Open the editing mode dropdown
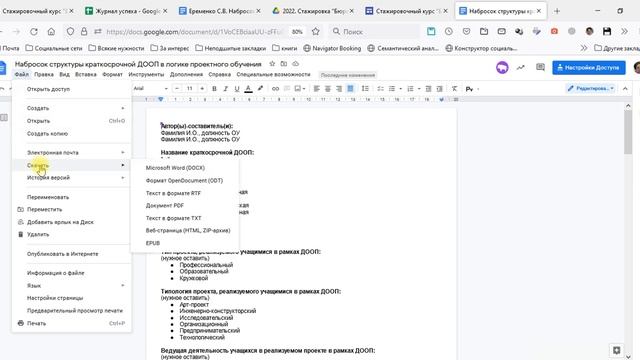Screen dimensions: 640x360 [590, 89]
